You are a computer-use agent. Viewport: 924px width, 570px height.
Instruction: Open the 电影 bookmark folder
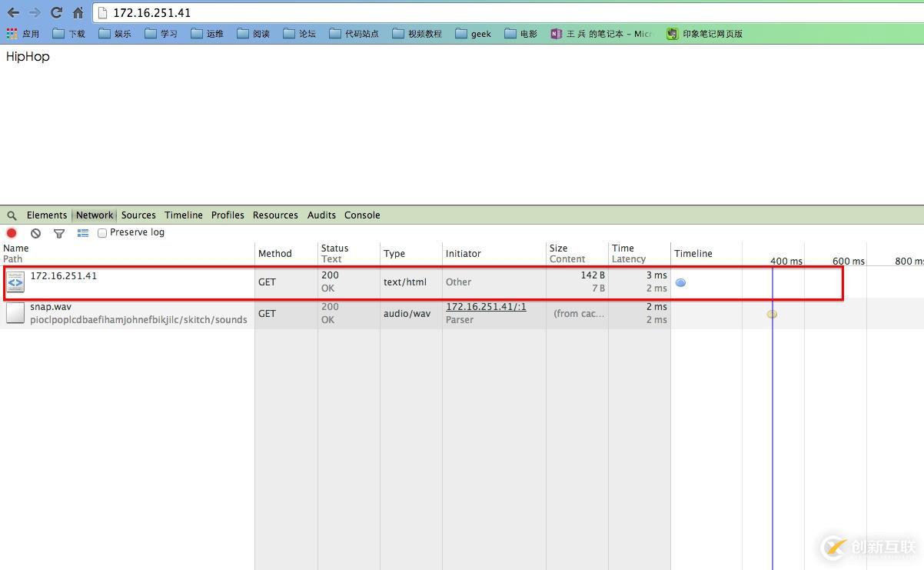point(521,34)
